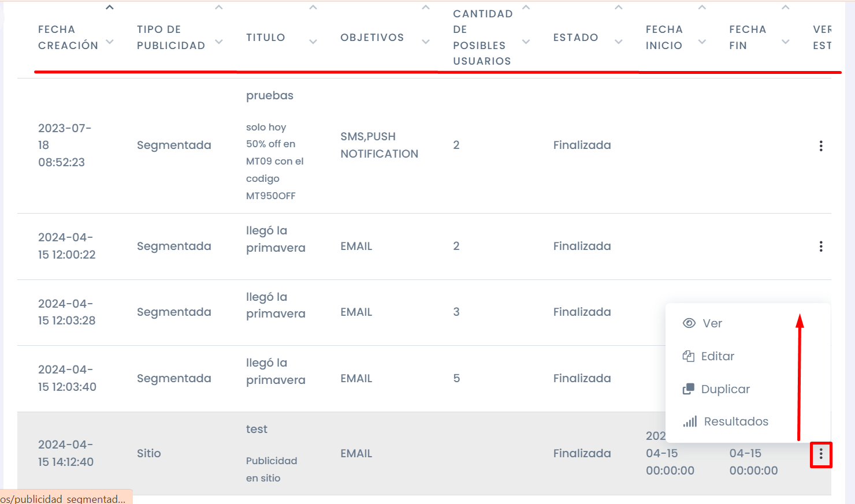Sort Titulo column descending chevron
855x504 pixels.
point(313,42)
